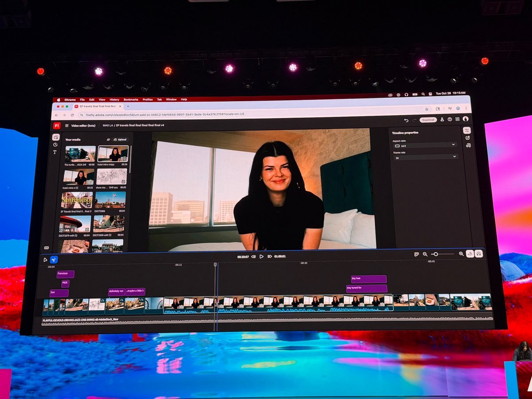Open the labs beaker icon
The image size is (532, 399).
[442, 119]
